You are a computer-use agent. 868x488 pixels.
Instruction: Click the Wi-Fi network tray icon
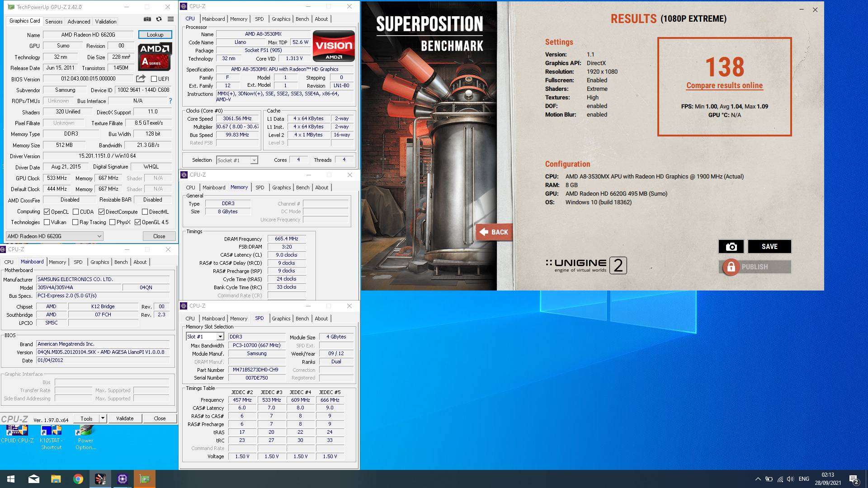pos(780,479)
